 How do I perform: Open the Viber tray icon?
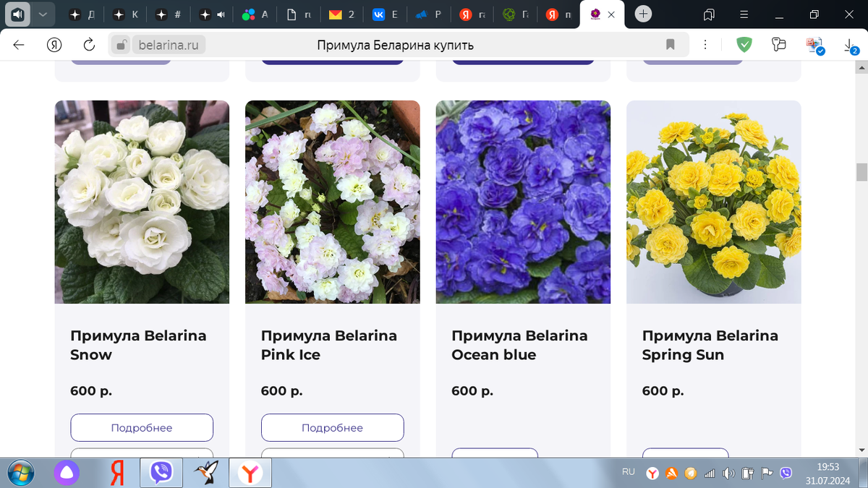(786, 474)
